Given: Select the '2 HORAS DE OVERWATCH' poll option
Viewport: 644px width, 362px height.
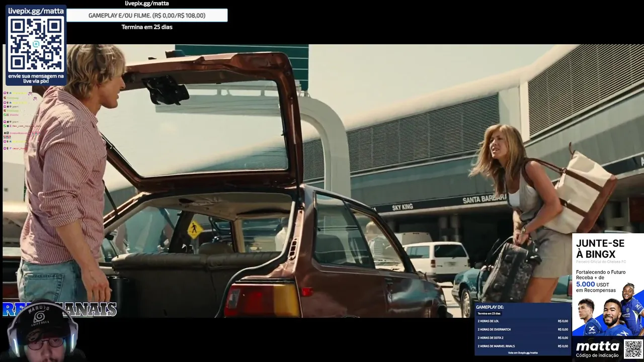Looking at the screenshot, I should click(522, 330).
